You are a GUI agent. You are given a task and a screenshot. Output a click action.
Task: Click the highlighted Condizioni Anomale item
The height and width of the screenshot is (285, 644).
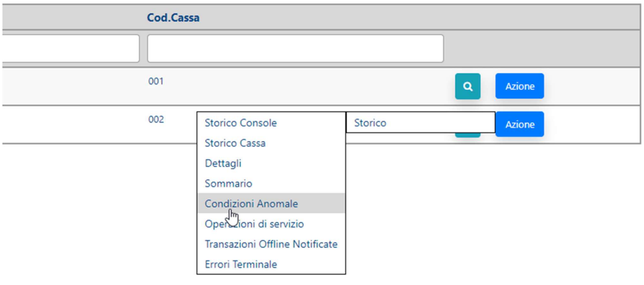pyautogui.click(x=272, y=203)
